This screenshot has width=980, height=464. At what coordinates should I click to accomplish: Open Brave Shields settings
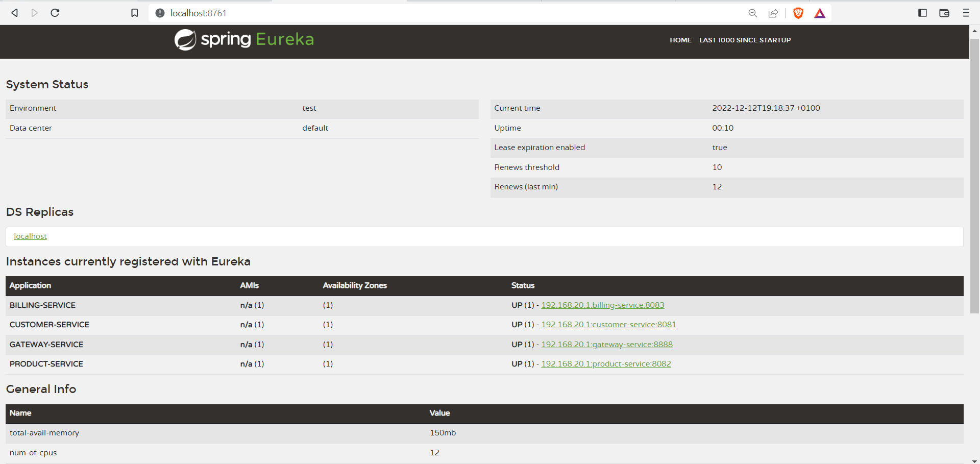(x=798, y=13)
